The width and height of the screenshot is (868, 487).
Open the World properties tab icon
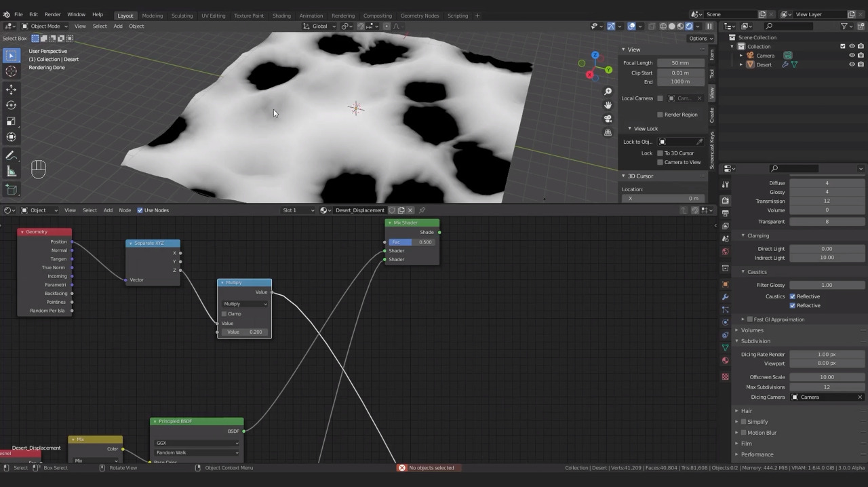click(725, 252)
